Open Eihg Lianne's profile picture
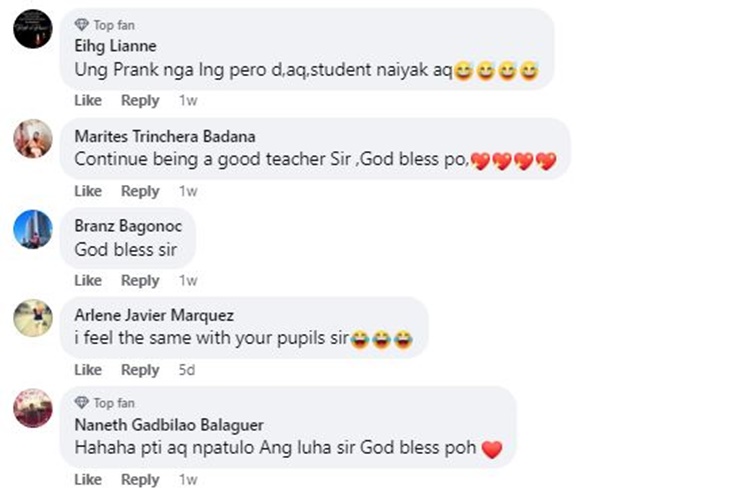Screen dimensions: 750x493 point(33,29)
